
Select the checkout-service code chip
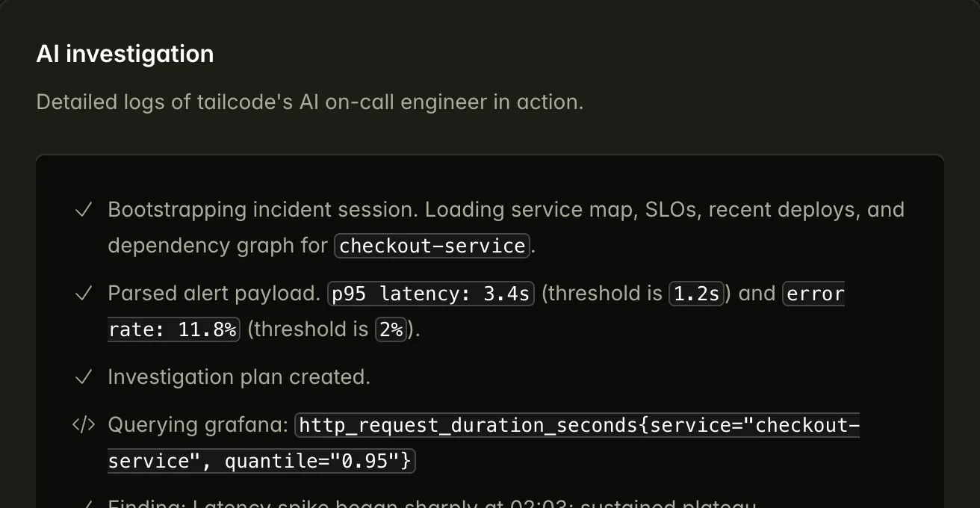pyautogui.click(x=432, y=246)
